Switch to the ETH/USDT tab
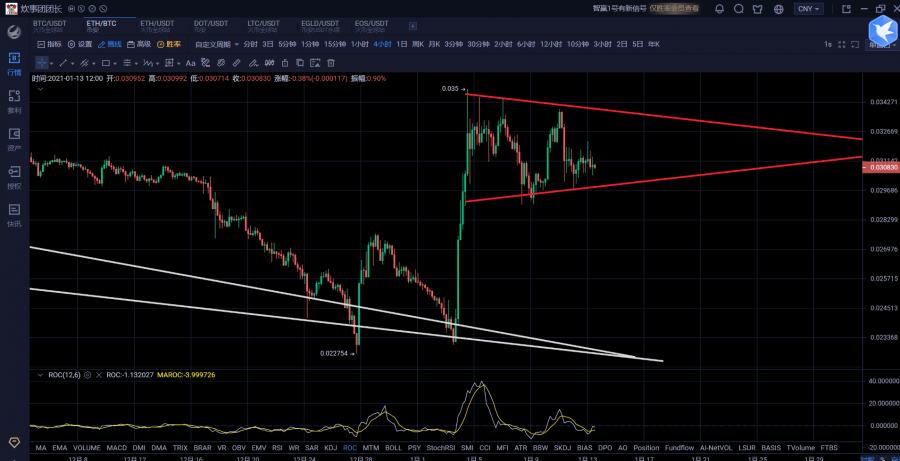Image resolution: width=900 pixels, height=461 pixels. pyautogui.click(x=156, y=26)
